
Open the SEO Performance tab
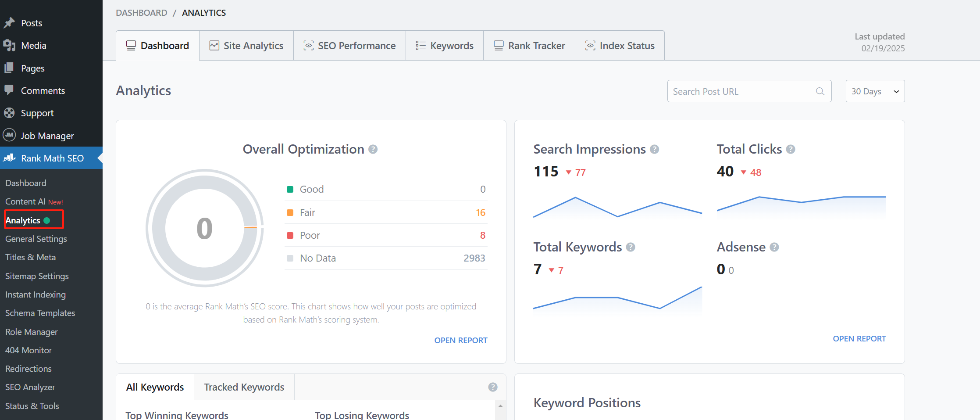tap(349, 46)
